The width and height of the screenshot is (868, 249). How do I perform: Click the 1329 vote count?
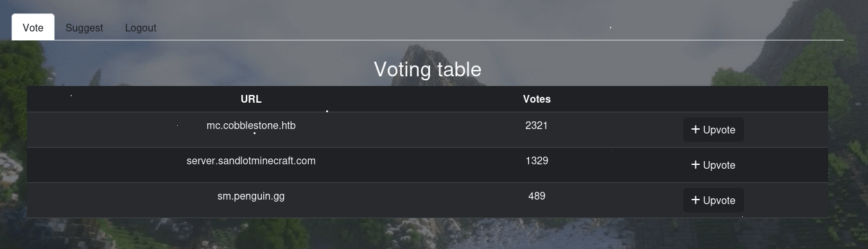coord(537,160)
